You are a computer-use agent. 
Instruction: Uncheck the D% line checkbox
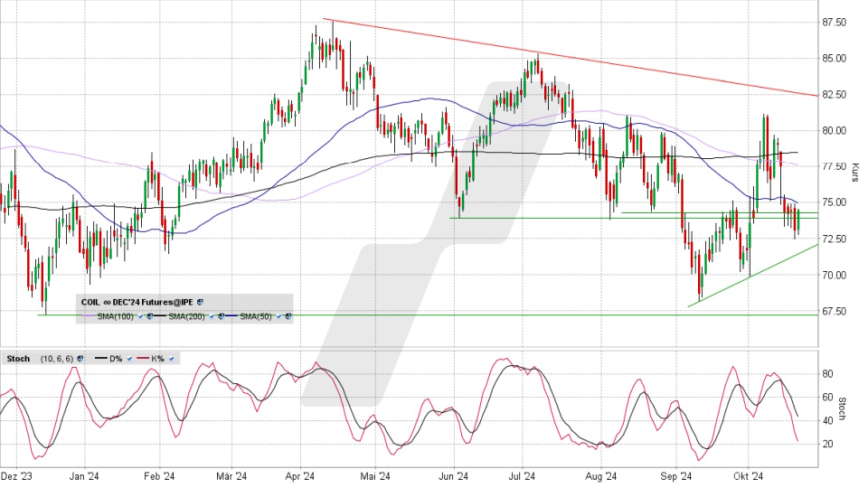coord(129,359)
